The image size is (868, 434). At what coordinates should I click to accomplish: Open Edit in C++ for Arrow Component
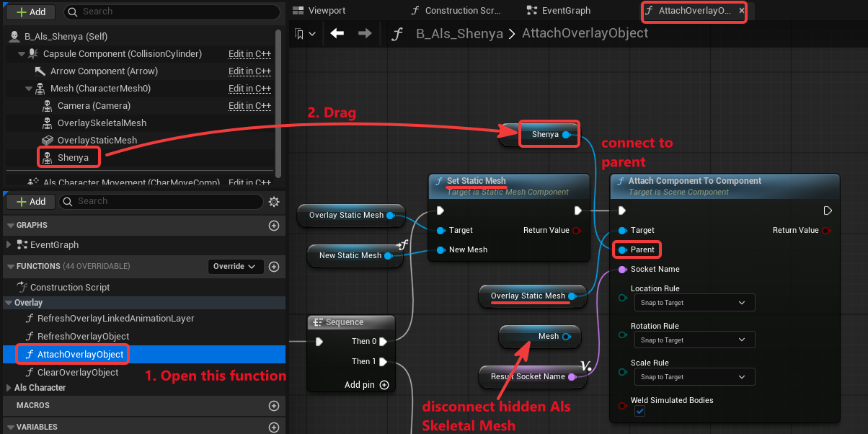tap(249, 71)
